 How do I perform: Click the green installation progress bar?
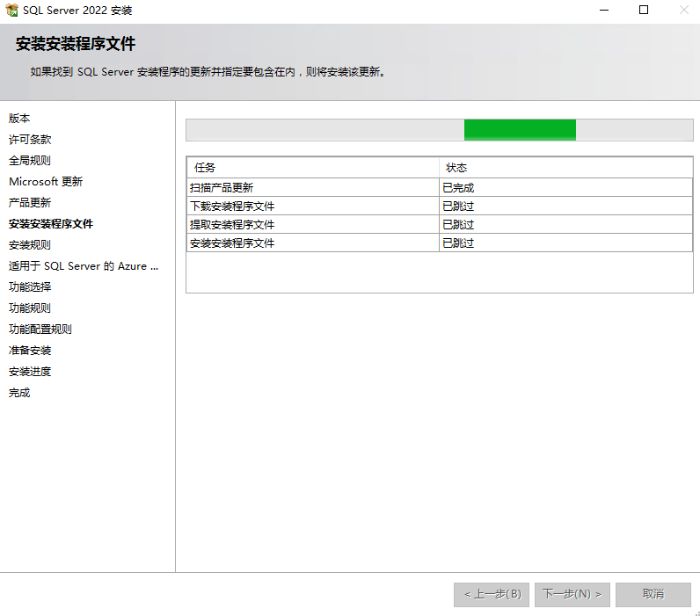click(x=440, y=130)
